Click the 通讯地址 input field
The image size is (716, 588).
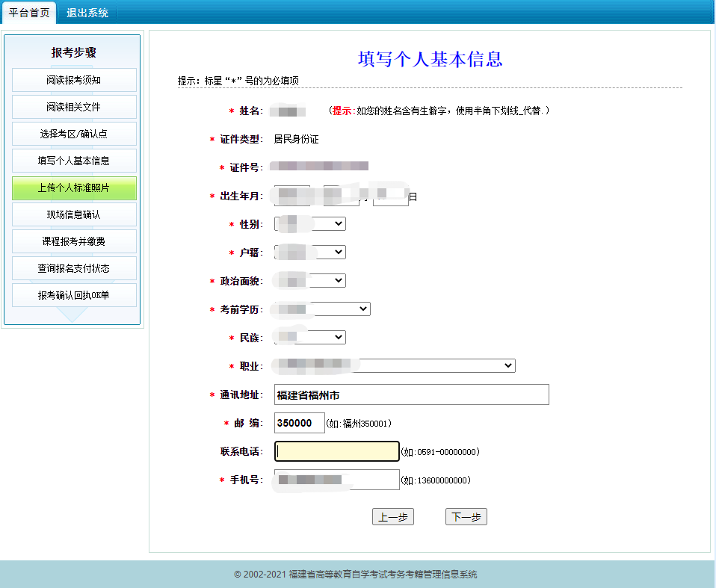(x=411, y=394)
